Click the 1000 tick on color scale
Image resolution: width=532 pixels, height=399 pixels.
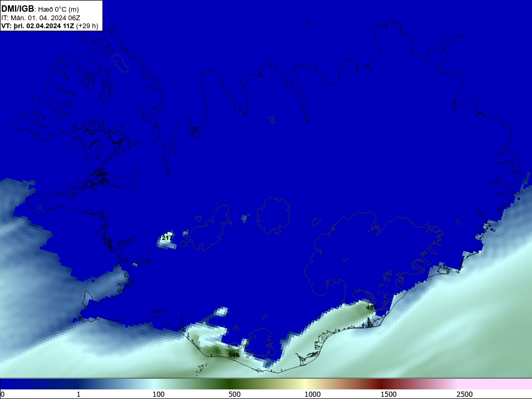click(x=312, y=394)
